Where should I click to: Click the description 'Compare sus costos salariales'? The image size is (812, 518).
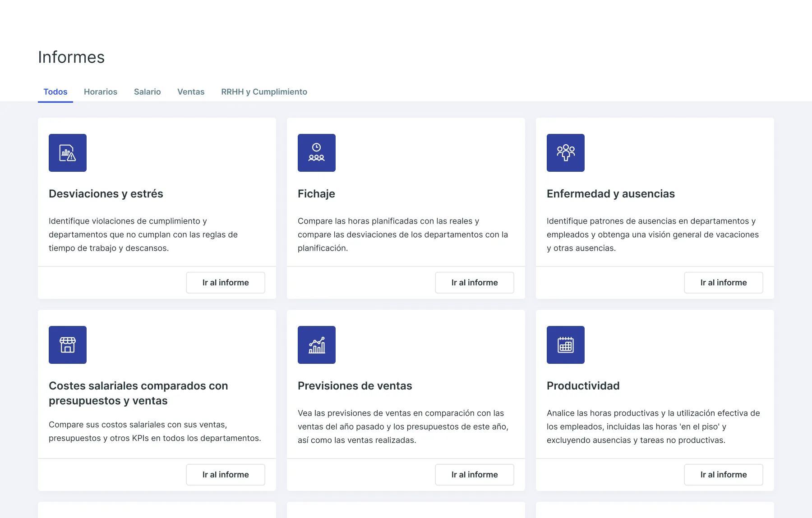(x=155, y=431)
